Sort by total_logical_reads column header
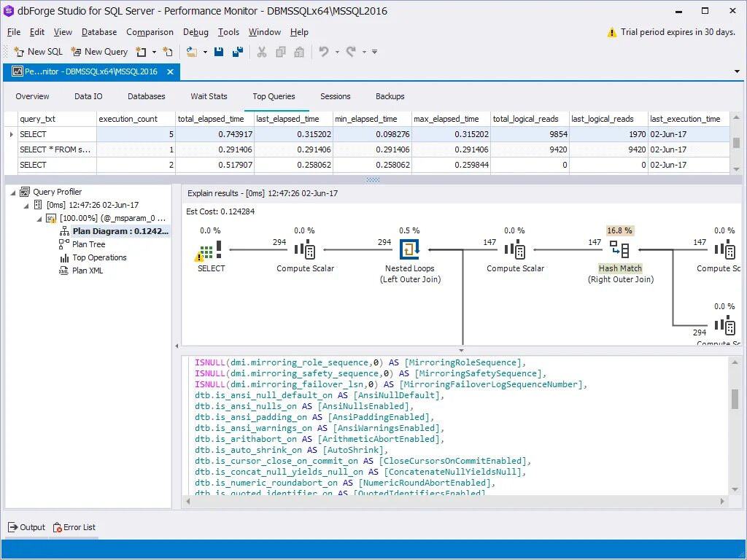Screen dimensions: 747x560 pyautogui.click(x=530, y=119)
